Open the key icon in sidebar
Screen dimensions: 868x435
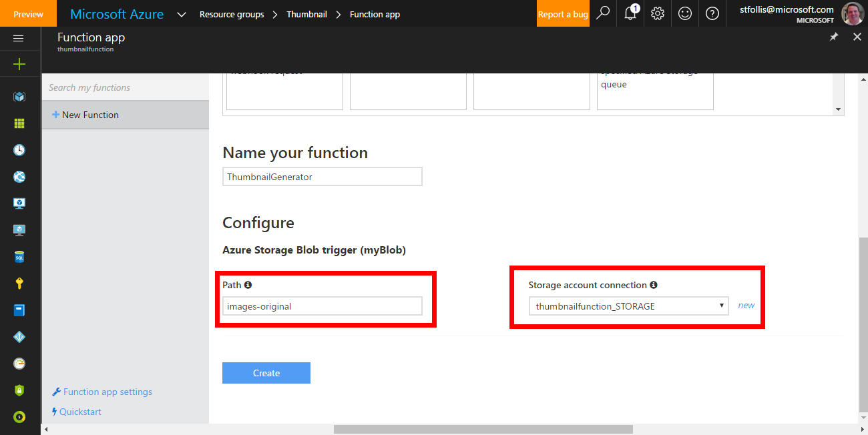pos(19,284)
